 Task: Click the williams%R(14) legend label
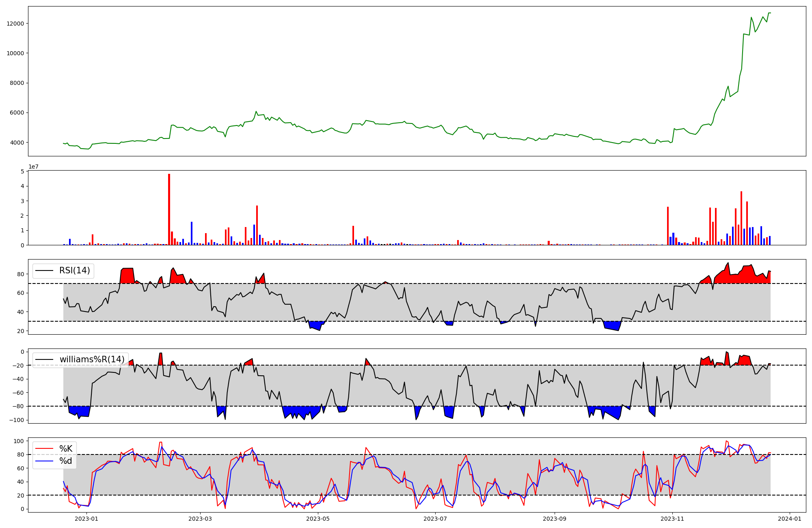pos(92,359)
